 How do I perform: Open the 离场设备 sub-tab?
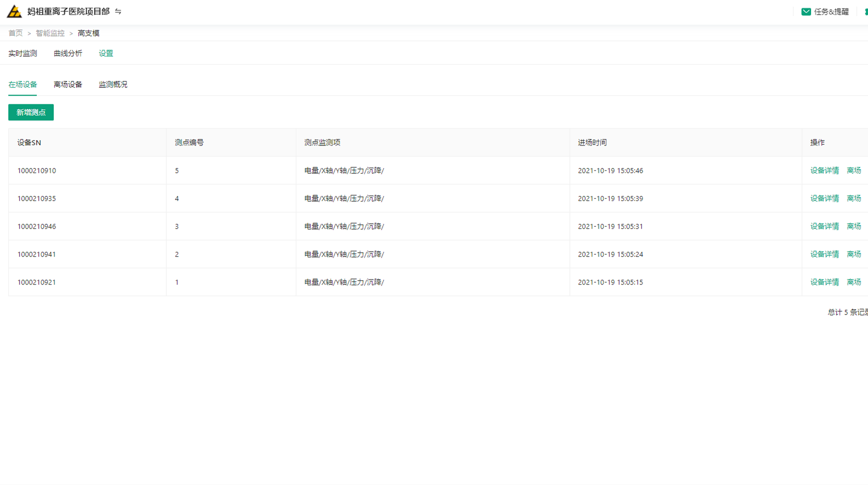tap(68, 84)
